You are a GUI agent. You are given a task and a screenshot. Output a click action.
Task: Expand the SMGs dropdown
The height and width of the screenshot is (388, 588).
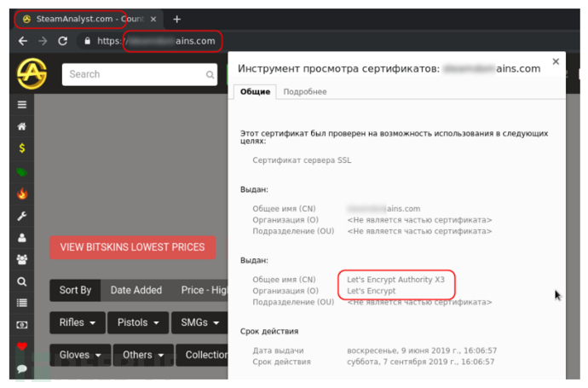click(x=199, y=322)
